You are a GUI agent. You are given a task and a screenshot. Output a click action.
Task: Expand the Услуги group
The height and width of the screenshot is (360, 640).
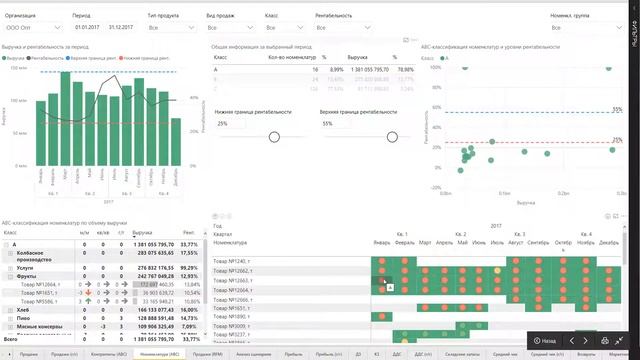pyautogui.click(x=11, y=268)
